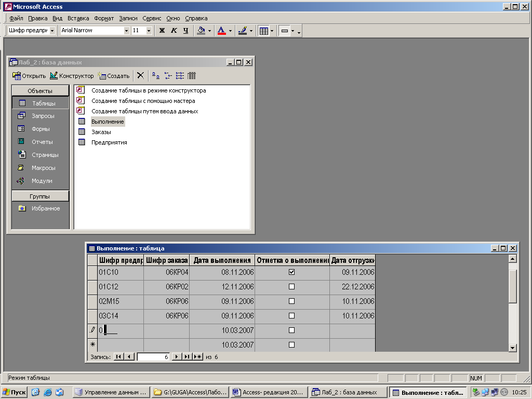Expand the font size 11 list
Viewport: 532px width, 399px height.
(149, 31)
